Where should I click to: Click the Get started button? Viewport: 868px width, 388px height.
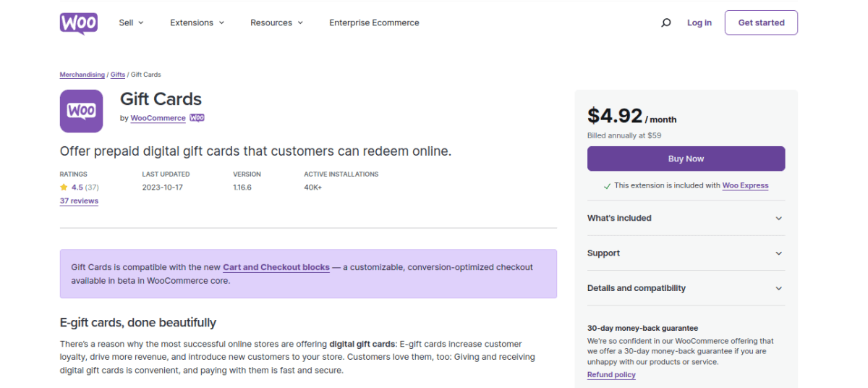coord(760,23)
